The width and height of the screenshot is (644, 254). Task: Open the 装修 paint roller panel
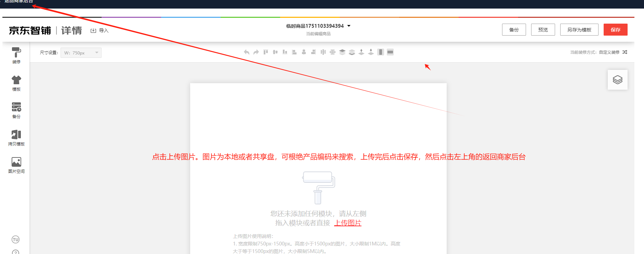16,55
